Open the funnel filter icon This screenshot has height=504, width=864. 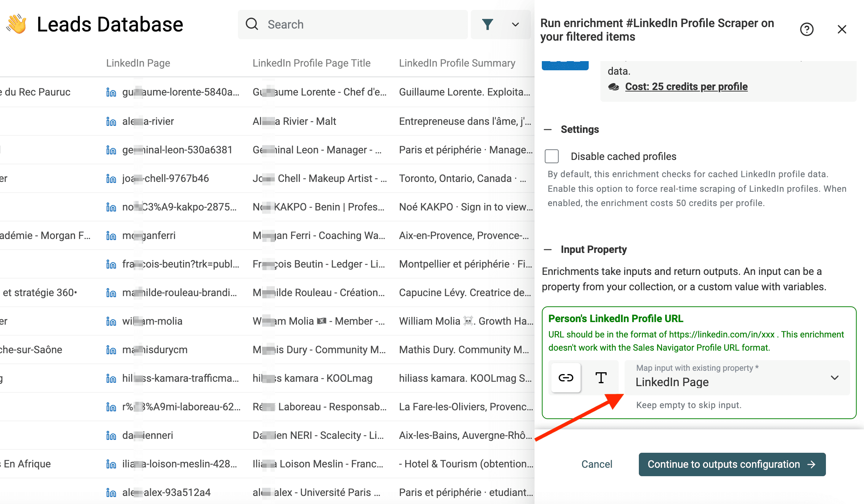487,24
